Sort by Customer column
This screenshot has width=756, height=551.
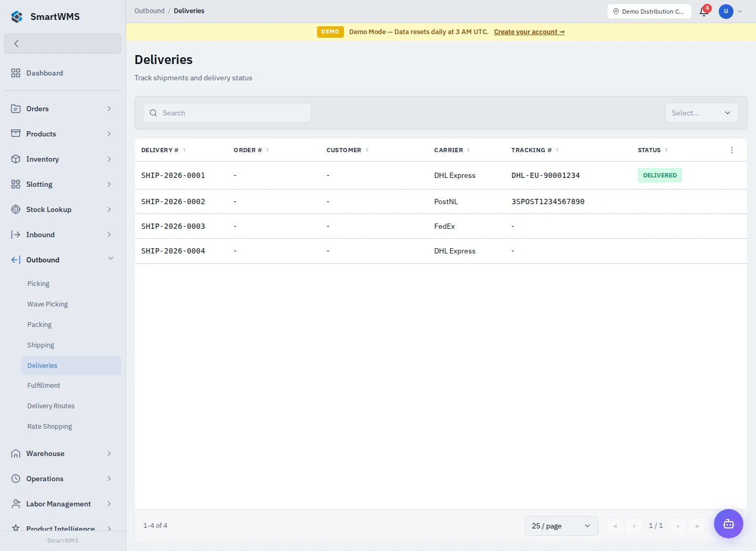point(348,150)
